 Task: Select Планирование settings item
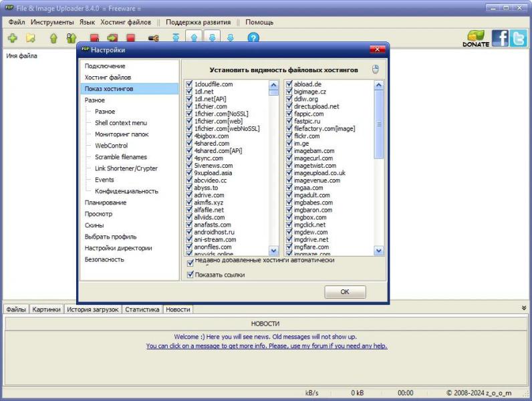(106, 203)
